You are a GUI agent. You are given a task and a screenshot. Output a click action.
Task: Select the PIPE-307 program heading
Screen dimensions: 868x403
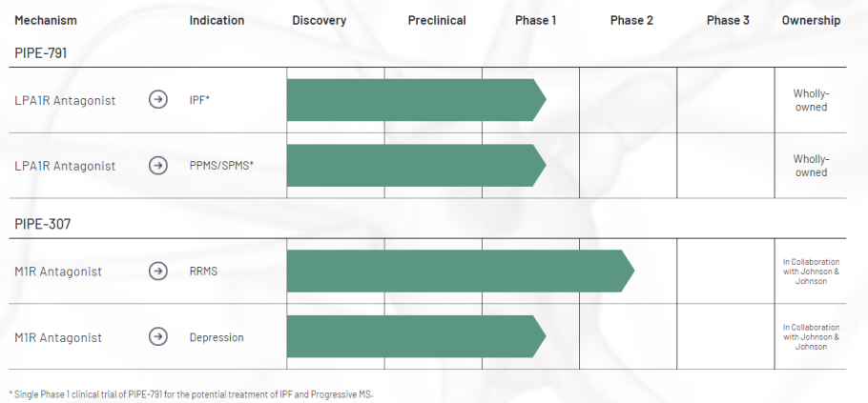point(43,224)
